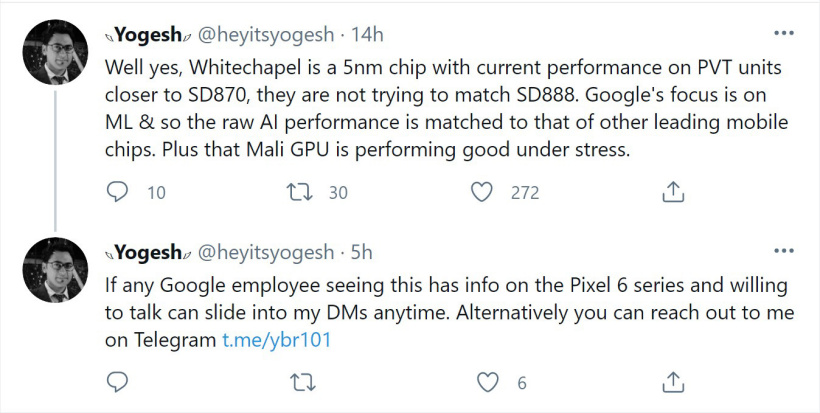Open more options on second tweet
Screen dimensions: 820x413
(785, 250)
